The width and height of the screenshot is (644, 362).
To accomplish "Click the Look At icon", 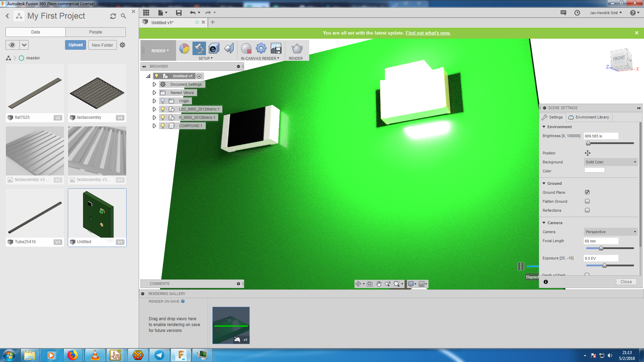I will pos(370,284).
